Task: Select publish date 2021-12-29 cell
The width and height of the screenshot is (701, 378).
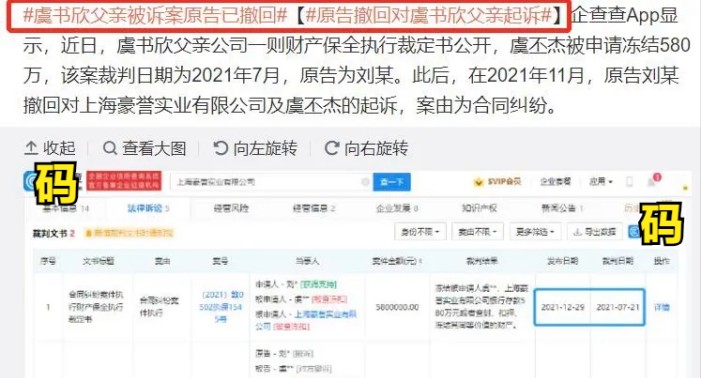Action: point(562,307)
